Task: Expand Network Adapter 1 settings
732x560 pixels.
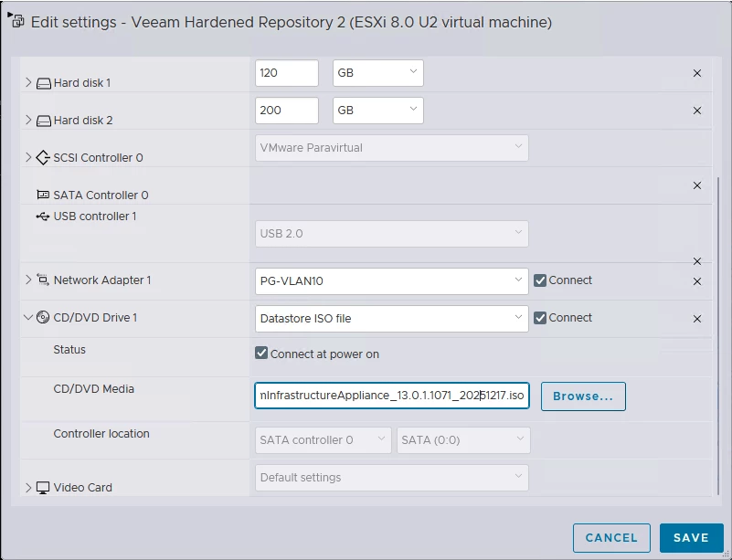Action: click(28, 280)
